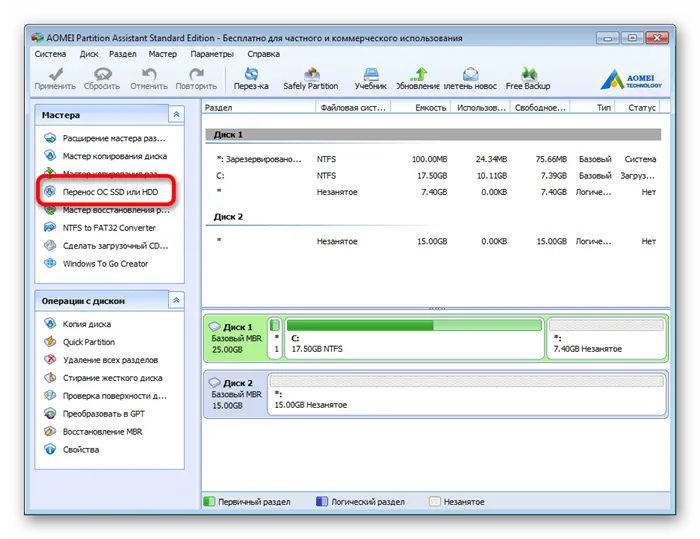Click the Диск 2 group header
This screenshot has width=700, height=539.
click(x=433, y=217)
